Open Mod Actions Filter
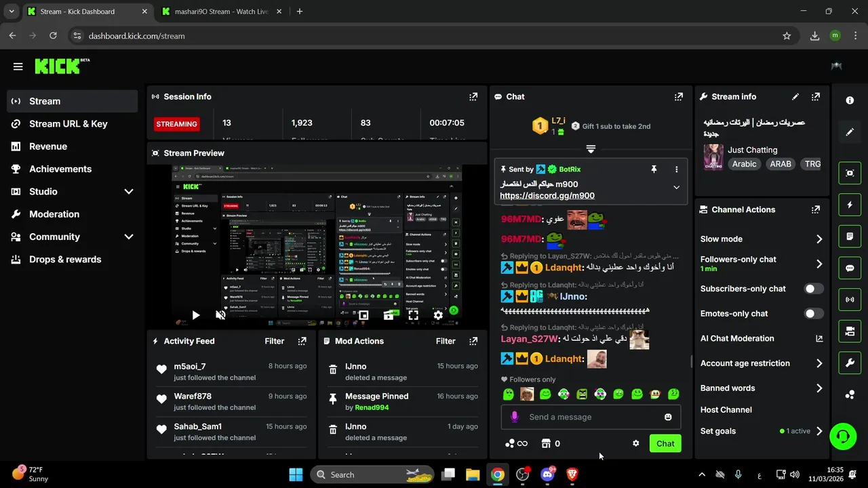868x488 pixels. coord(446,341)
